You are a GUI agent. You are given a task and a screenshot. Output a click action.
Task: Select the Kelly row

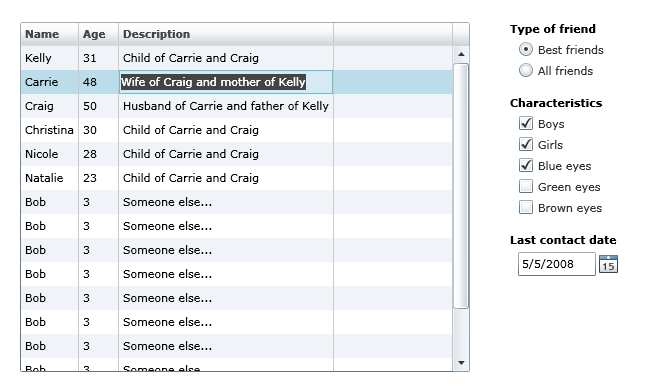coord(237,58)
